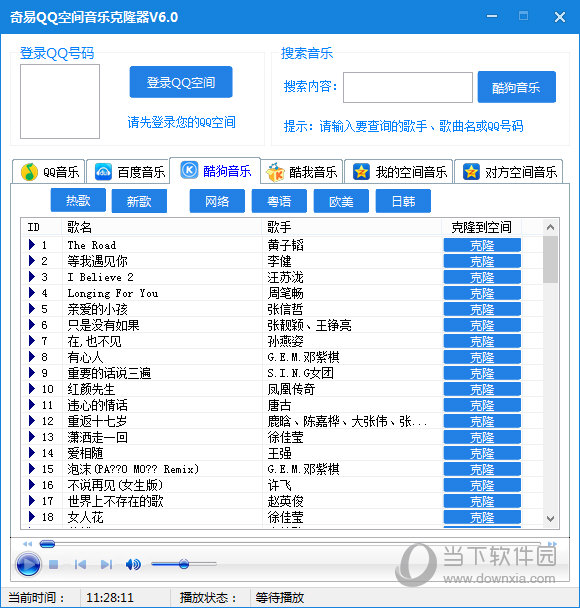Select song 潇洒走一回

[97, 437]
